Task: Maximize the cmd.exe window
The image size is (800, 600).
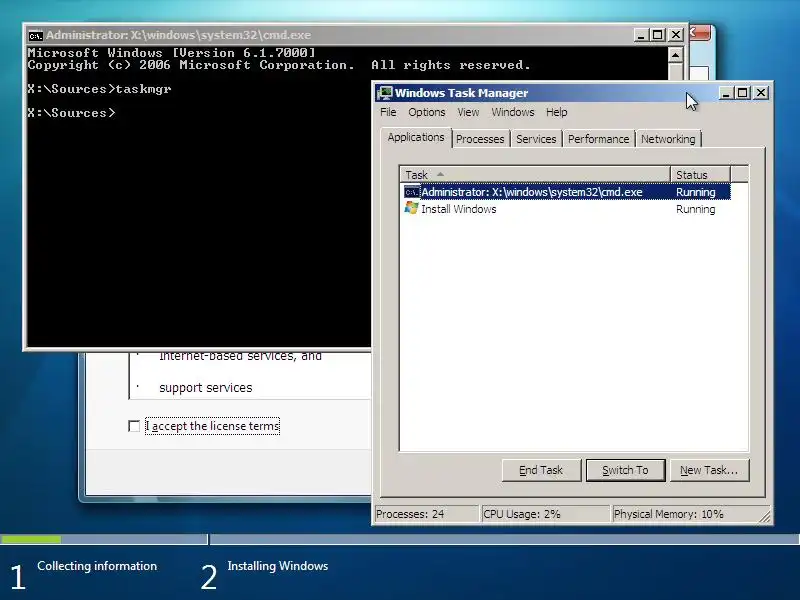Action: [x=658, y=35]
